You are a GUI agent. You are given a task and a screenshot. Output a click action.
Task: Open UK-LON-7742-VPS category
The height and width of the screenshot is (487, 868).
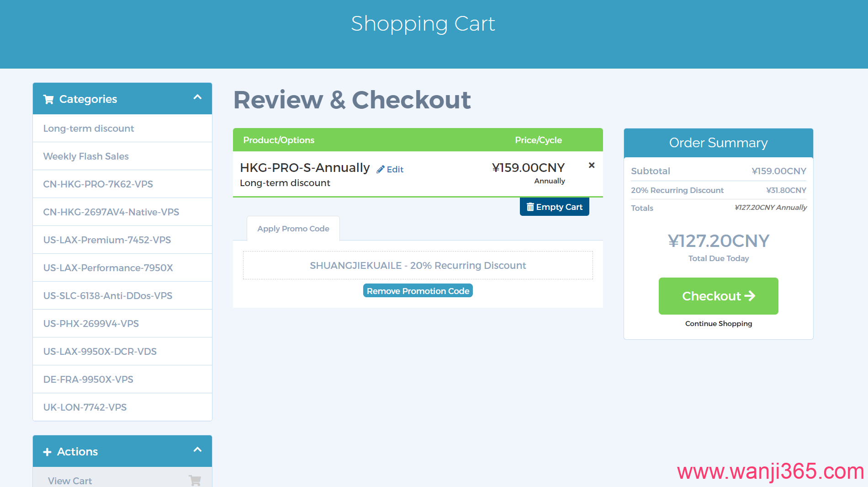coord(85,407)
